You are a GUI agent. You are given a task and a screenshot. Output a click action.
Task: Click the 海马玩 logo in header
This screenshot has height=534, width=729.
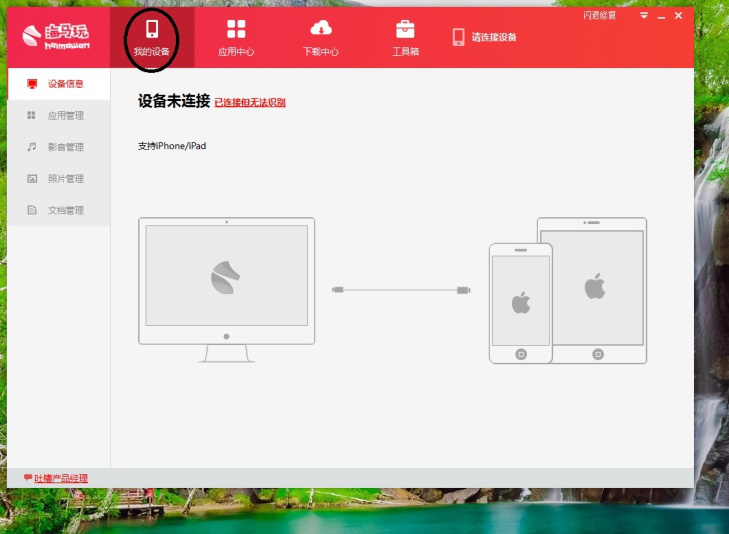click(x=57, y=37)
